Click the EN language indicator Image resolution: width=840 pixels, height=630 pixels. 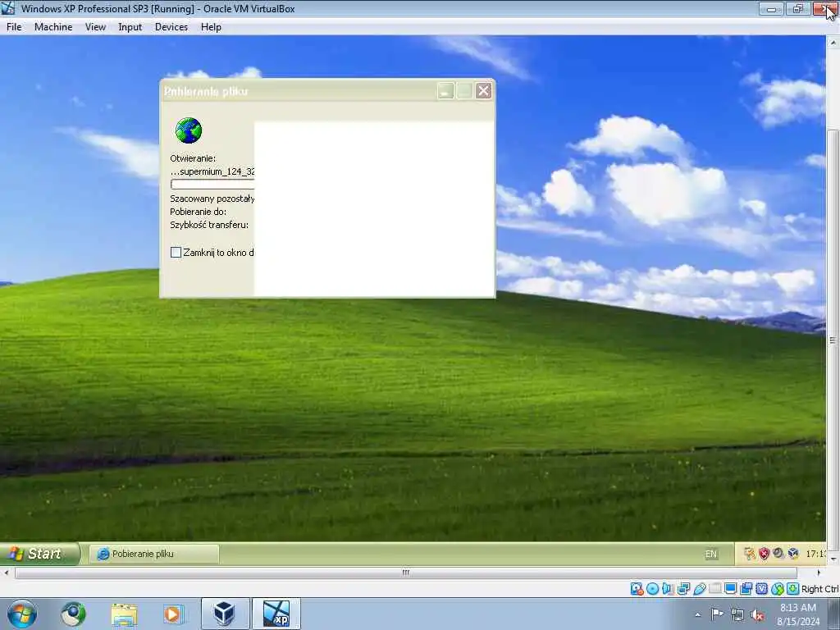pyautogui.click(x=711, y=554)
